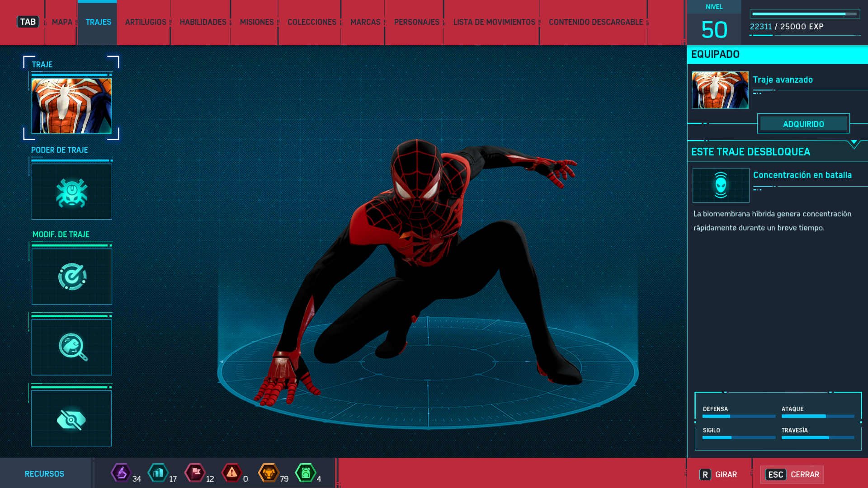Select the first suit mod target icon
The width and height of the screenshot is (868, 488).
[72, 277]
